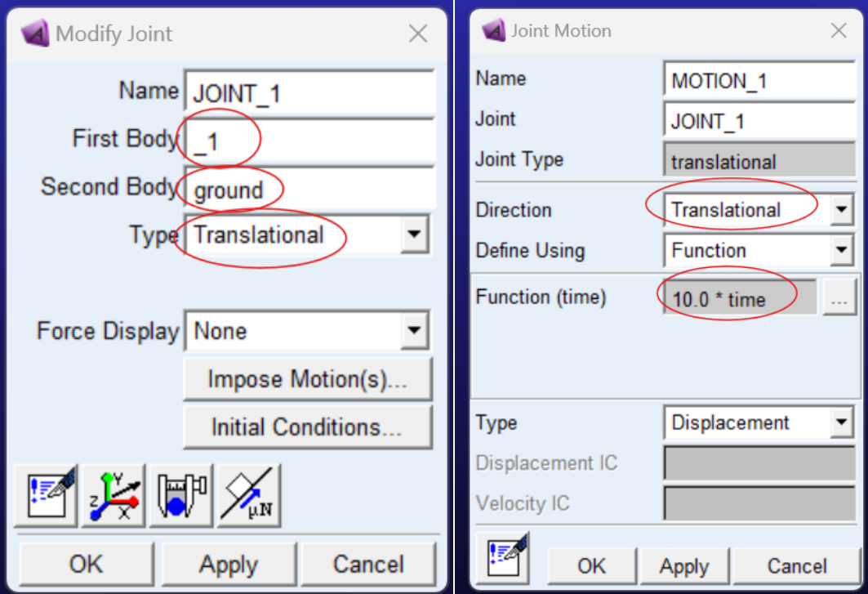The width and height of the screenshot is (868, 594).
Task: Click Apply in Modify Joint dialog
Action: 229,564
